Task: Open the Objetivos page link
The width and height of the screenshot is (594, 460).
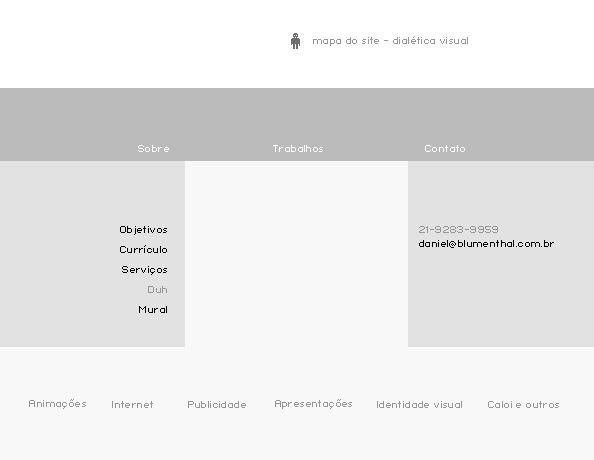Action: coord(143,230)
